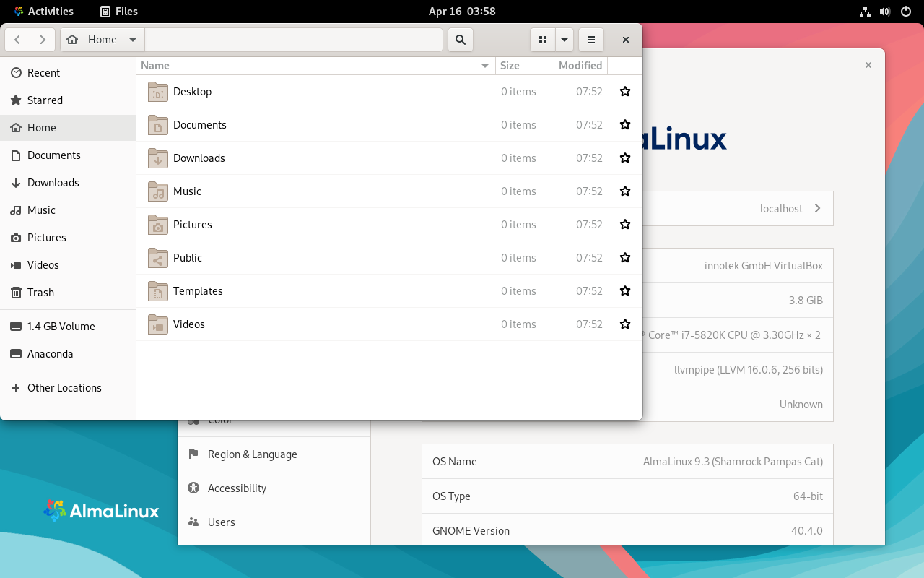The height and width of the screenshot is (578, 924).
Task: Click the localhost device name row
Action: (x=736, y=209)
